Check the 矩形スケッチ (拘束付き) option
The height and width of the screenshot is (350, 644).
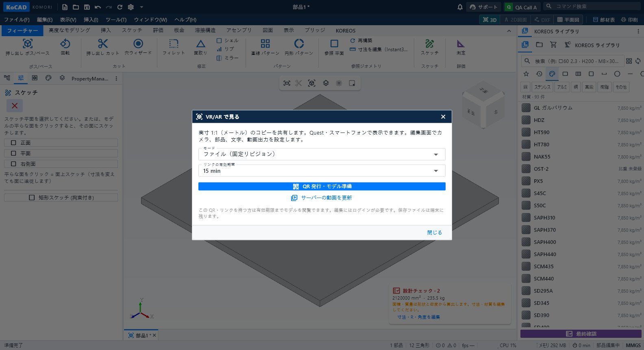pos(32,198)
